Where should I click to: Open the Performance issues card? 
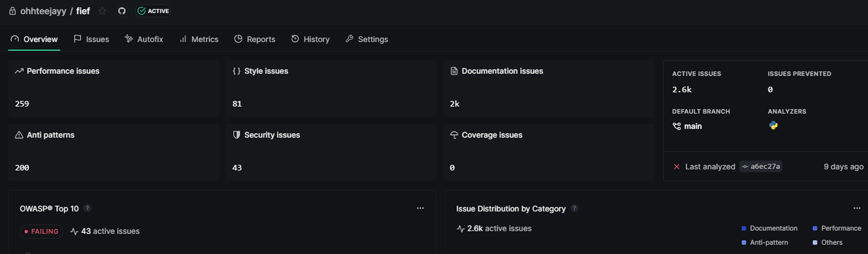coord(113,89)
